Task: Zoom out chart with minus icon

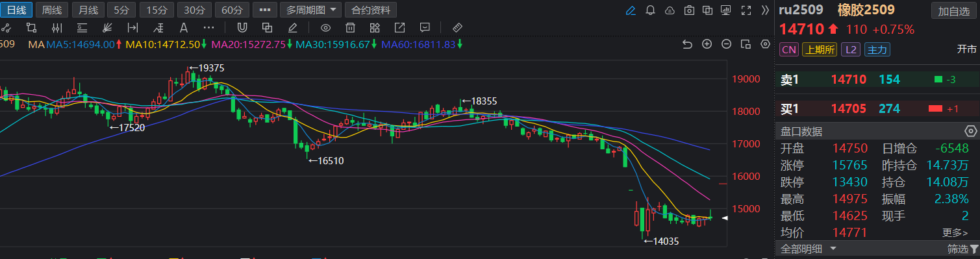Action: [x=727, y=44]
